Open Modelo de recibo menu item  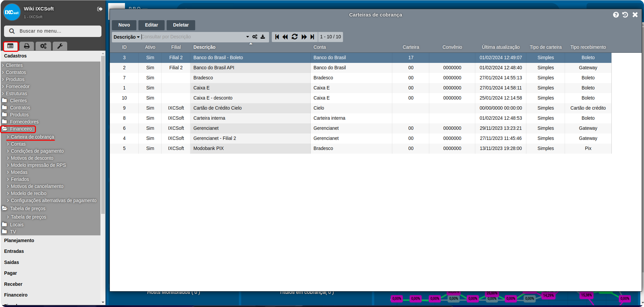(x=29, y=193)
